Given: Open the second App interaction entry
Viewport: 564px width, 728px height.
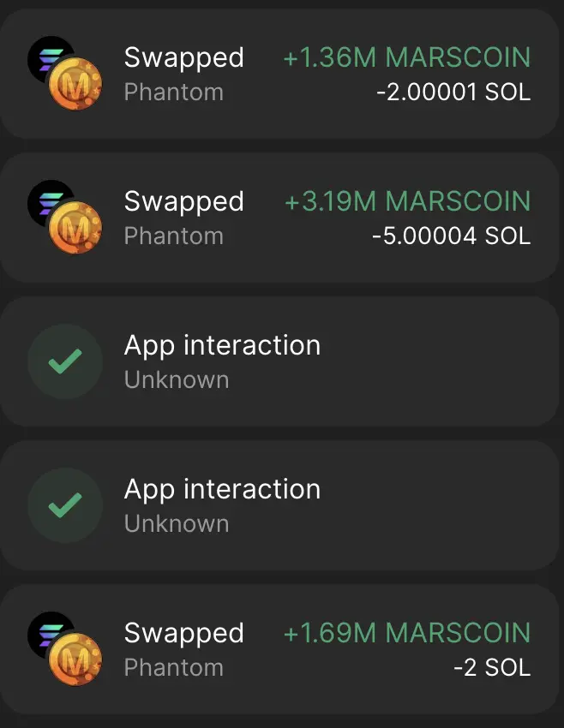Looking at the screenshot, I should tap(279, 505).
